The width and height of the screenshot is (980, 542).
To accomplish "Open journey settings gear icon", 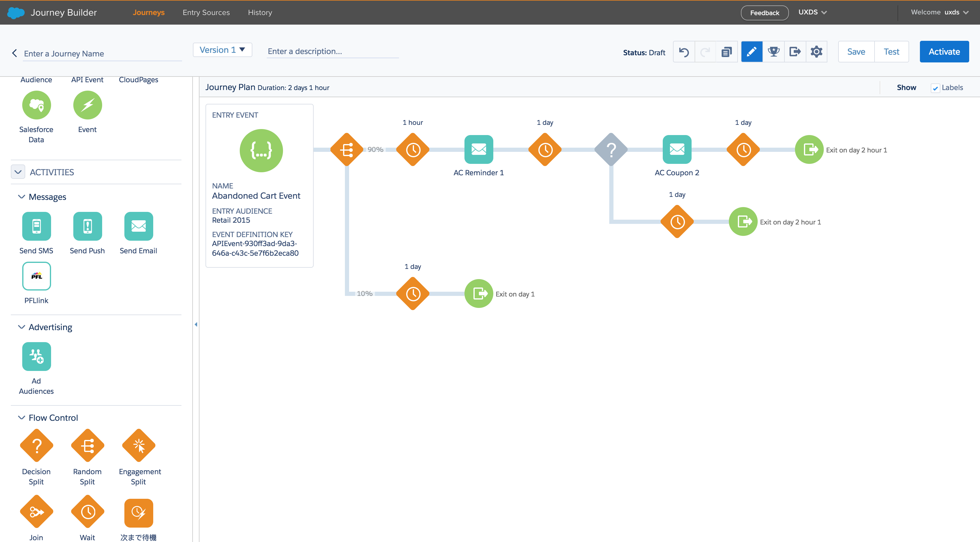I will pos(816,52).
